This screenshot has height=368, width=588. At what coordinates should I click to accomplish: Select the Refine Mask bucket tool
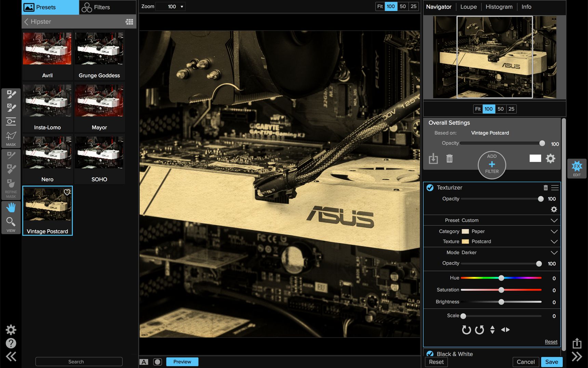click(11, 183)
